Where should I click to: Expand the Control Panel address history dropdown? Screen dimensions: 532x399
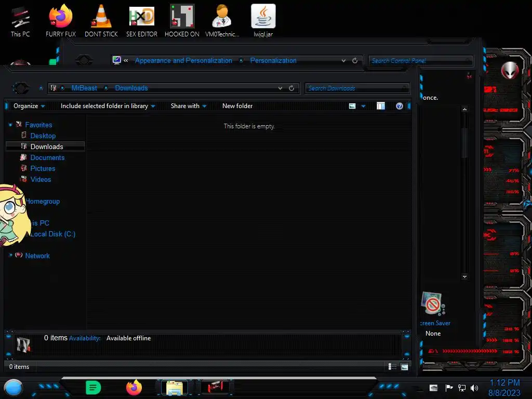(344, 60)
